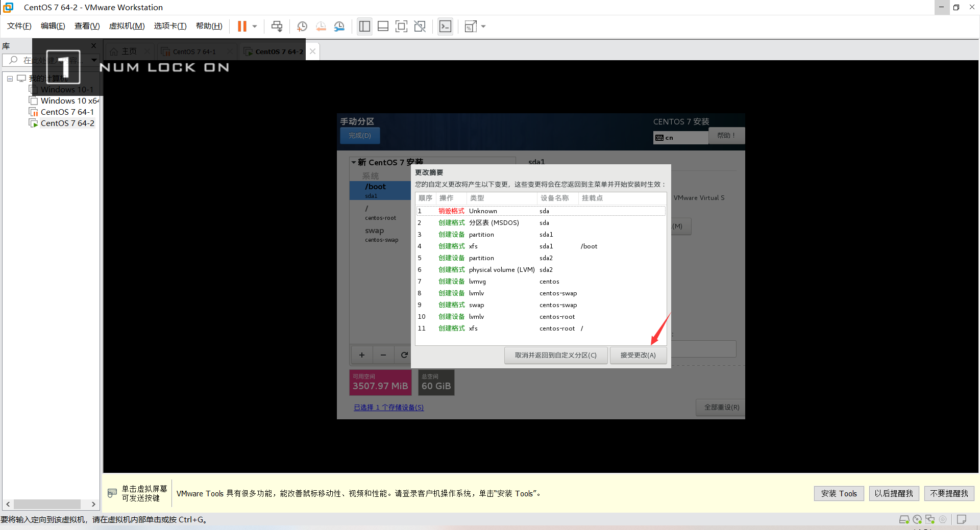
Task: Click the 全部重设(R) reset button
Action: (721, 408)
